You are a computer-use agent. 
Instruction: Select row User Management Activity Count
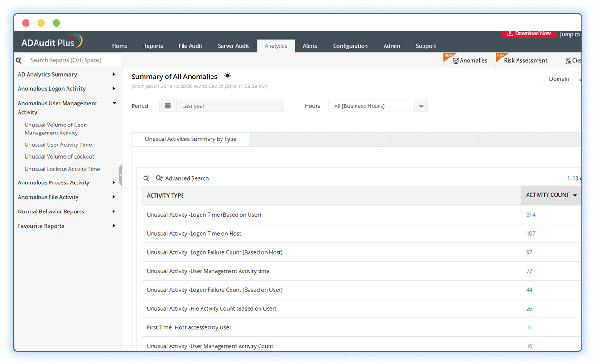coord(361,345)
